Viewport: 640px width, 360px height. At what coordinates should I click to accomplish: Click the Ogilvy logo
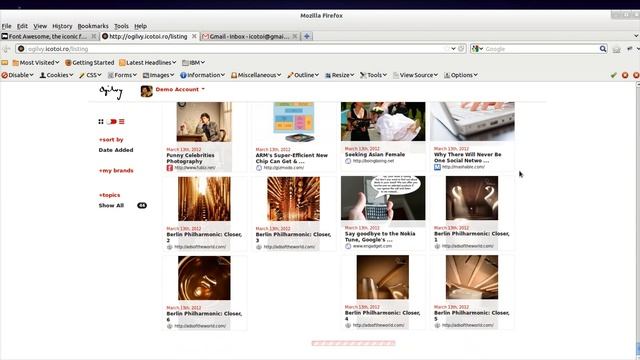(x=111, y=91)
